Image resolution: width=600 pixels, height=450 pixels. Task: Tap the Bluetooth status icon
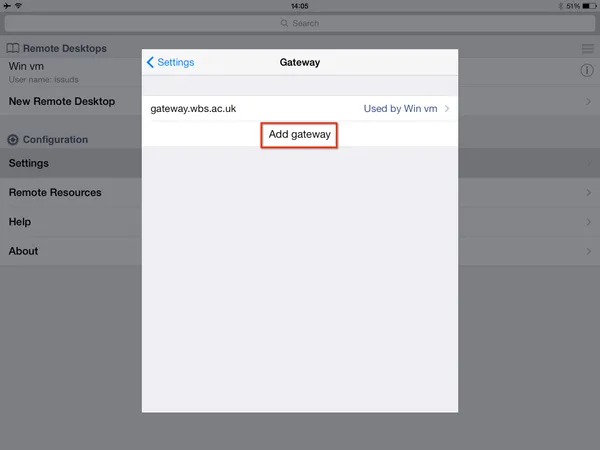561,6
